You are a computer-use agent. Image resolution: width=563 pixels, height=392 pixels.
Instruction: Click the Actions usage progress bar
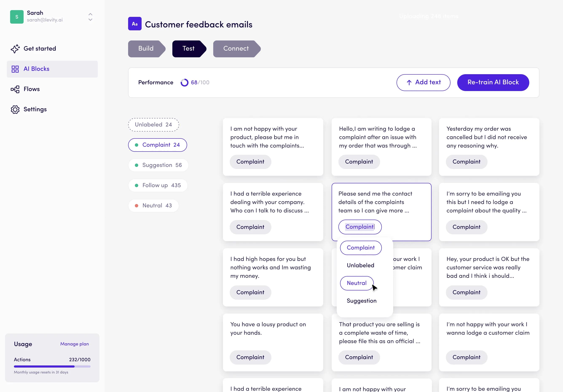click(x=52, y=366)
